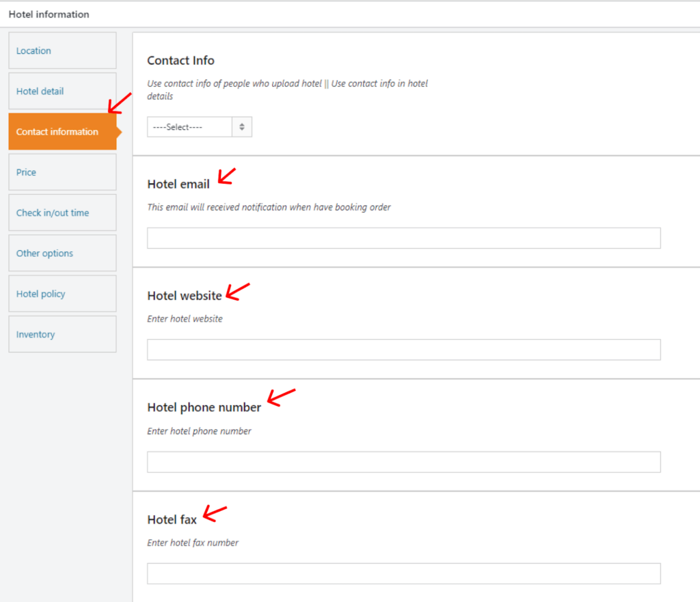Click inside the Hotel email input field
The image size is (700, 602).
point(403,238)
